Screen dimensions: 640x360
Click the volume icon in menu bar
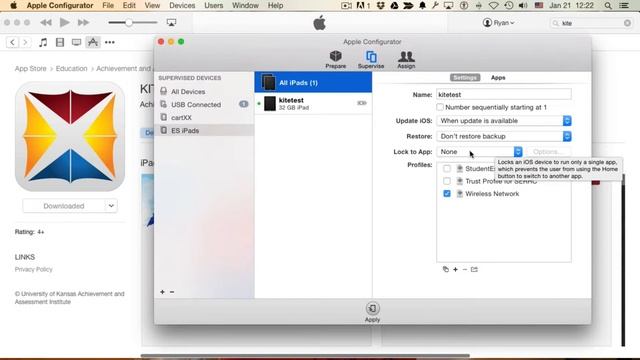point(523,6)
